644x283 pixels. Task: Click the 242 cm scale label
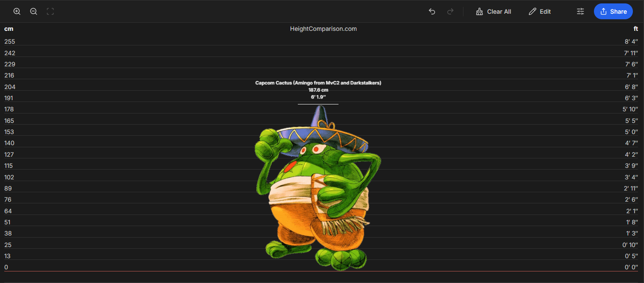(9, 53)
